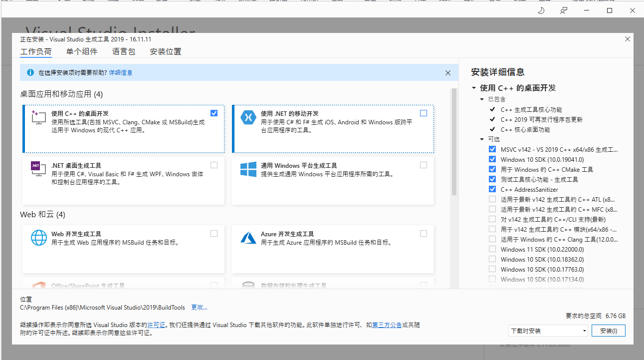Click the Azure icon on Azure 开发生成工具 card
644x360 pixels.
[x=248, y=238]
